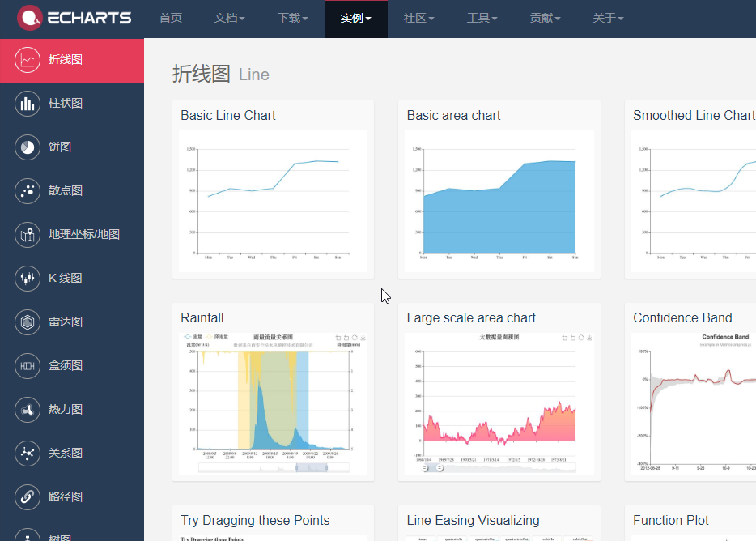Go to the 首页 navigation item
Screen dimensions: 756x541
[x=171, y=18]
